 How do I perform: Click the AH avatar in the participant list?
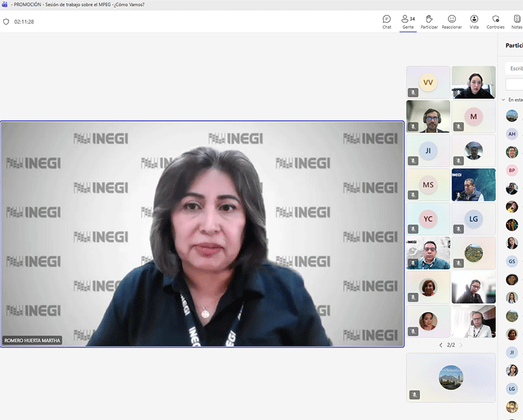pyautogui.click(x=512, y=134)
